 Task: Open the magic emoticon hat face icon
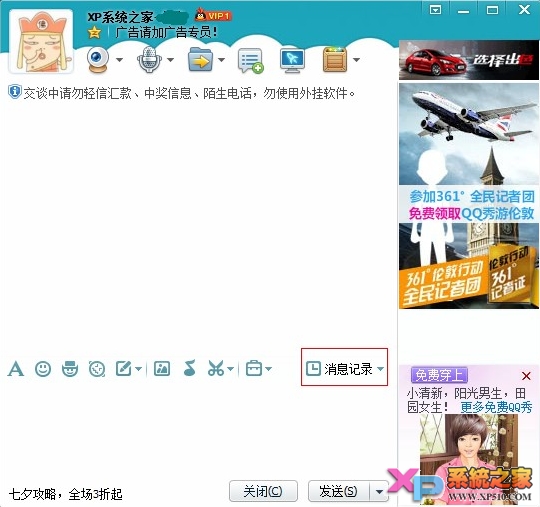(70, 369)
